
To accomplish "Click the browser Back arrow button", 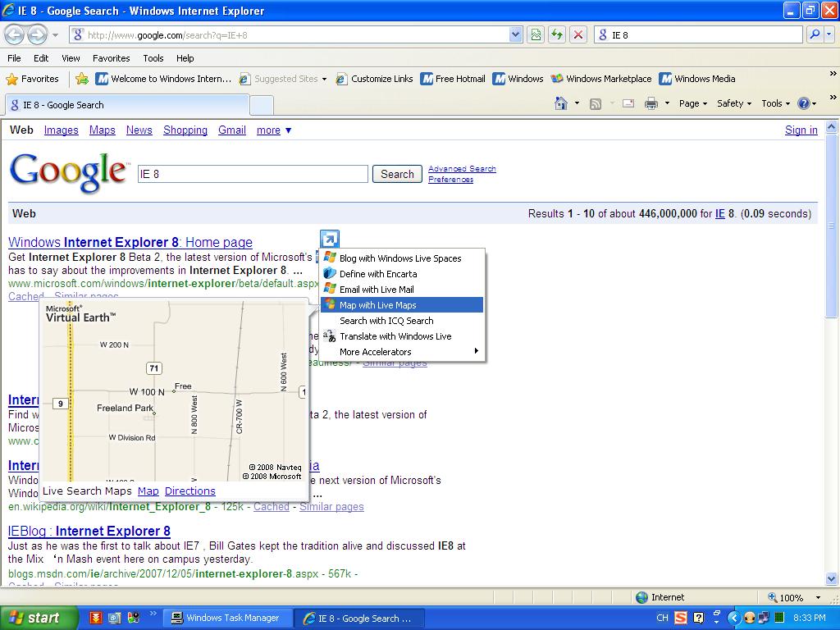I will pos(15,35).
